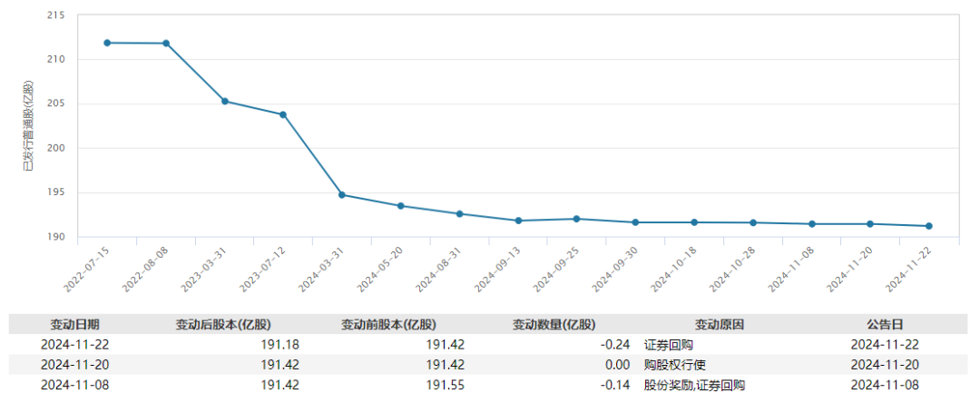Image resolution: width=980 pixels, height=393 pixels.
Task: Select the 2024-09-25 data point on the line
Action: [x=577, y=219]
